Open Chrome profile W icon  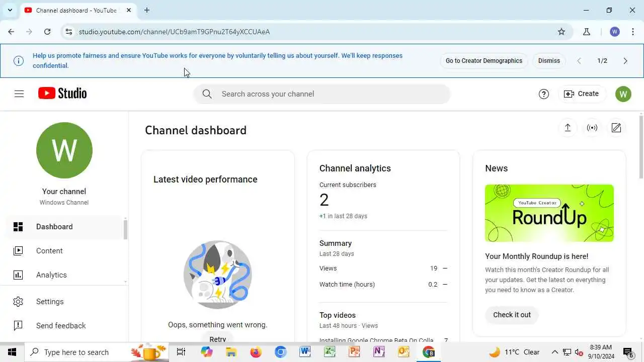[615, 32]
